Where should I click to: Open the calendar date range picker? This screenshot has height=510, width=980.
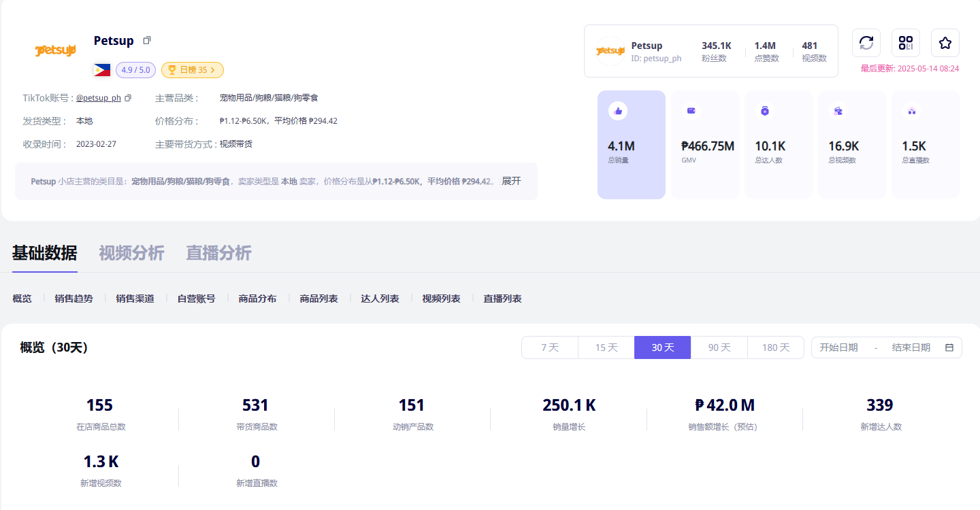tap(949, 347)
